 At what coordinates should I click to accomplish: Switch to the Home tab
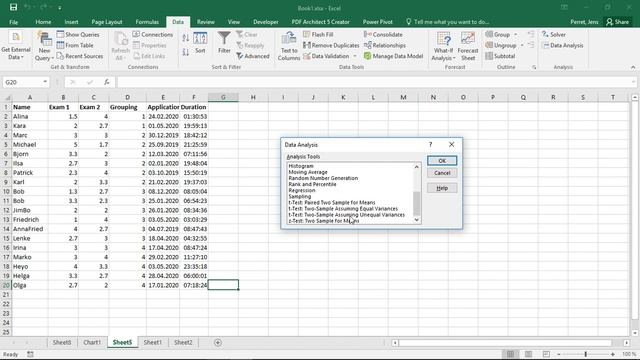click(x=43, y=22)
